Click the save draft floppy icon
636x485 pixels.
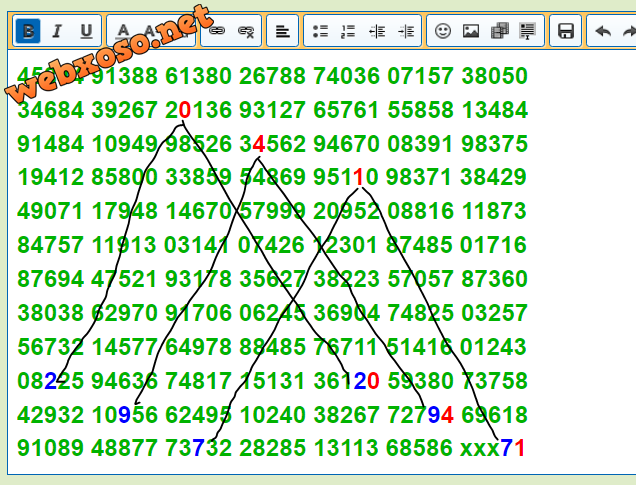coord(565,31)
